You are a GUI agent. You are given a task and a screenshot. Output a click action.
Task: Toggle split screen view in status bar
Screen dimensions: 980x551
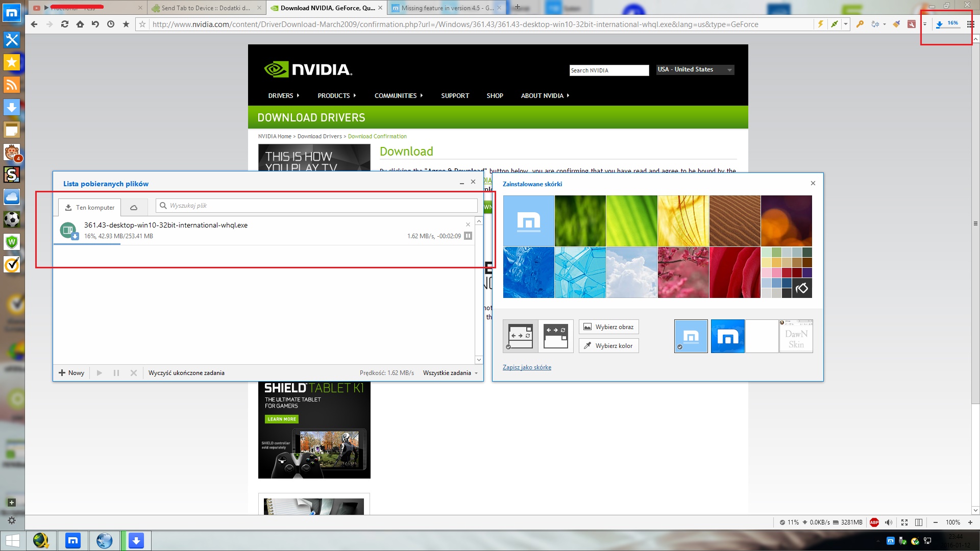point(919,522)
